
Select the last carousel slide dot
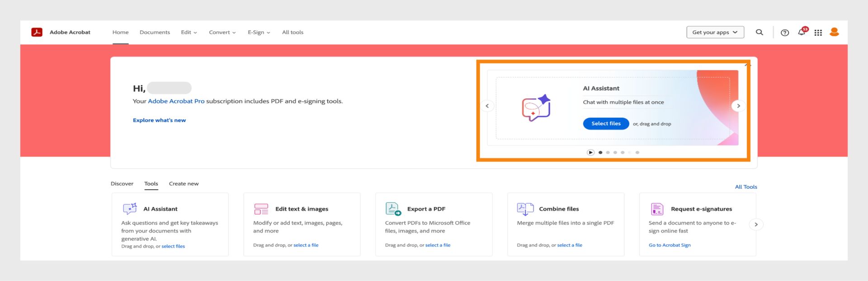pos(637,152)
